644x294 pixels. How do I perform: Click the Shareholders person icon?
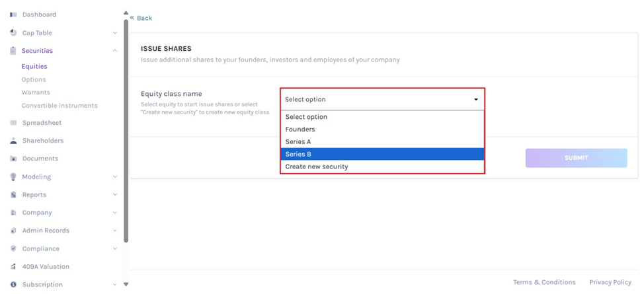[x=13, y=141]
